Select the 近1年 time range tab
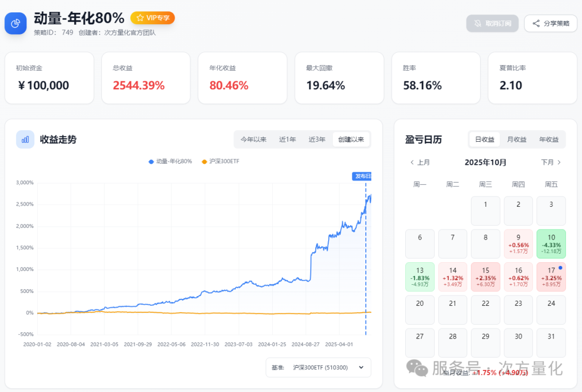This screenshot has width=582, height=392. click(288, 139)
